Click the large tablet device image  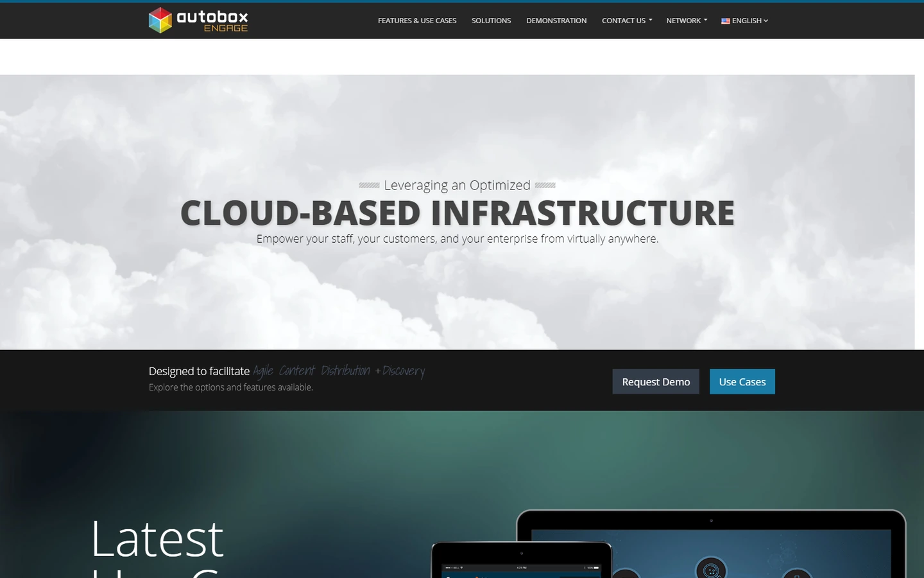(x=711, y=544)
